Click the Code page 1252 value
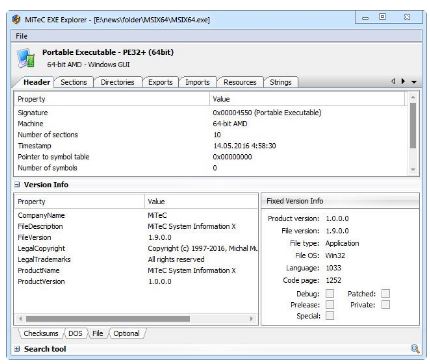 [333, 280]
